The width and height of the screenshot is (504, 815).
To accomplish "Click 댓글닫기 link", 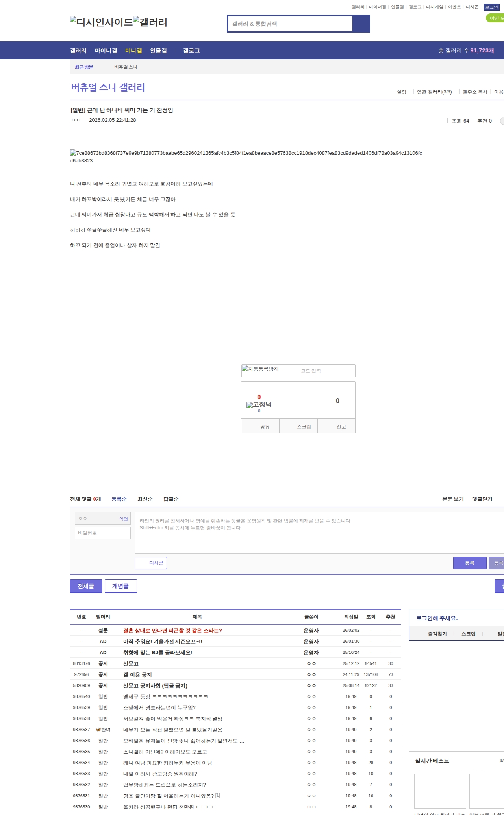I will coord(482,499).
